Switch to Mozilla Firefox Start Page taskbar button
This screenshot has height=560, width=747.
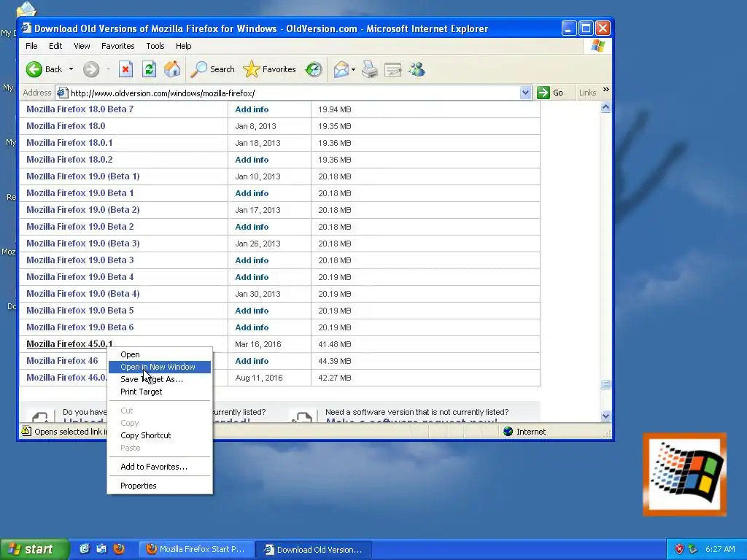coord(196,550)
